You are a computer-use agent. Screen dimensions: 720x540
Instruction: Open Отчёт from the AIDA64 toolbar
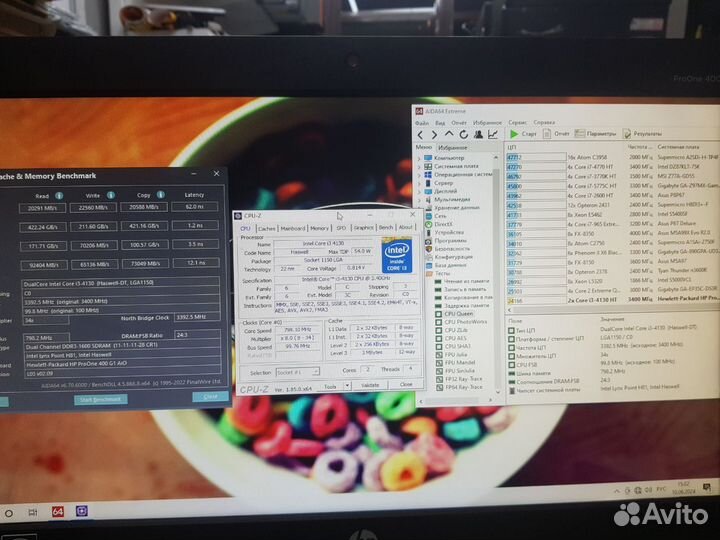[556, 134]
